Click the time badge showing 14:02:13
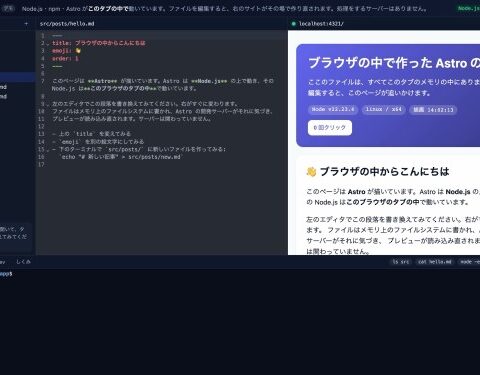This screenshot has width=480, height=375. coord(433,110)
